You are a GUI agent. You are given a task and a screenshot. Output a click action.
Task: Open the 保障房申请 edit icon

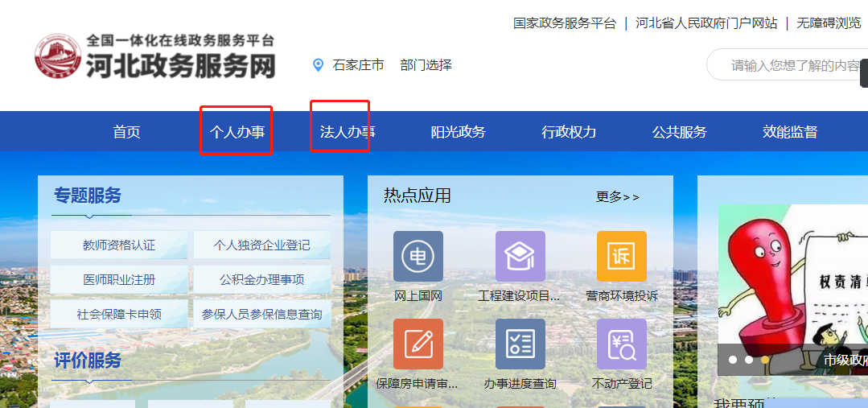418,344
